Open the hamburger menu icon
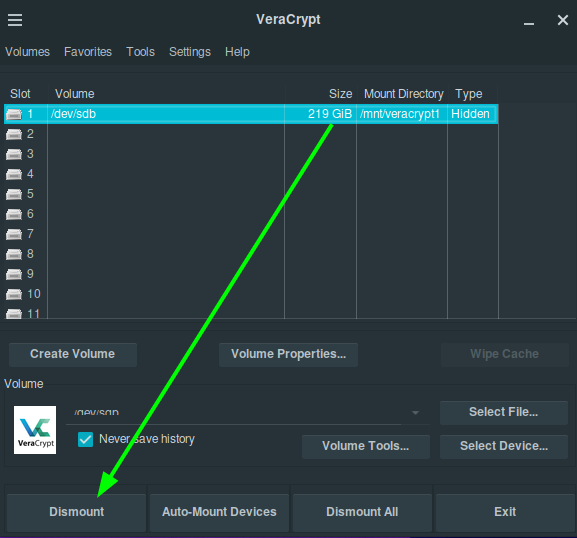577x538 pixels. click(x=15, y=20)
